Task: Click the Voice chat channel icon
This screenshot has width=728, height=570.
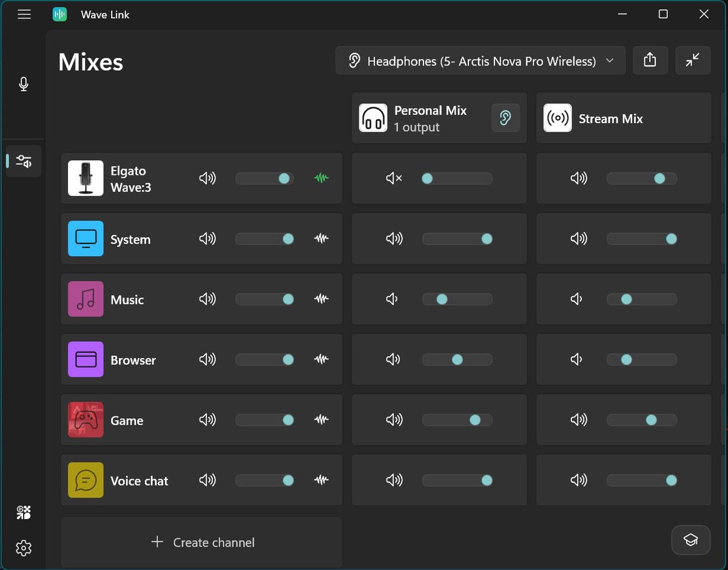Action: coord(86,480)
